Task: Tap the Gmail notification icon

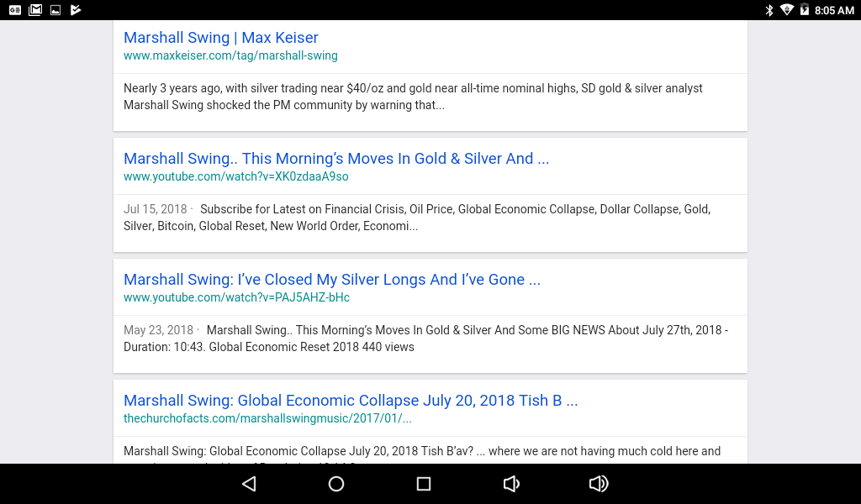Action: (35, 10)
